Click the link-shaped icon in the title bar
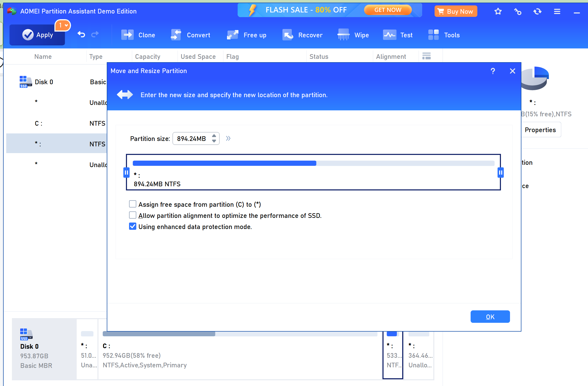Viewport: 588px width, 386px height. tap(518, 11)
